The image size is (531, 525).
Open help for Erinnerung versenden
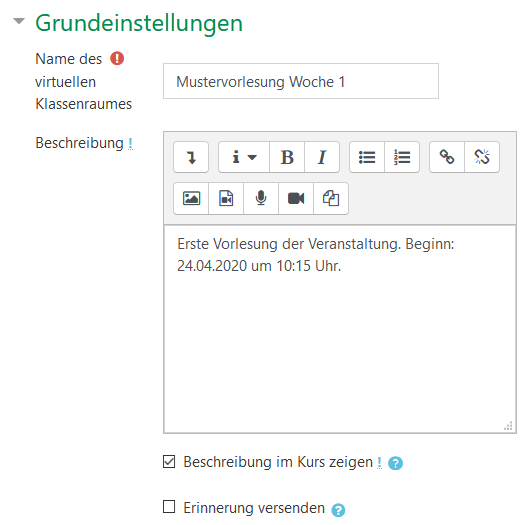coord(338,510)
